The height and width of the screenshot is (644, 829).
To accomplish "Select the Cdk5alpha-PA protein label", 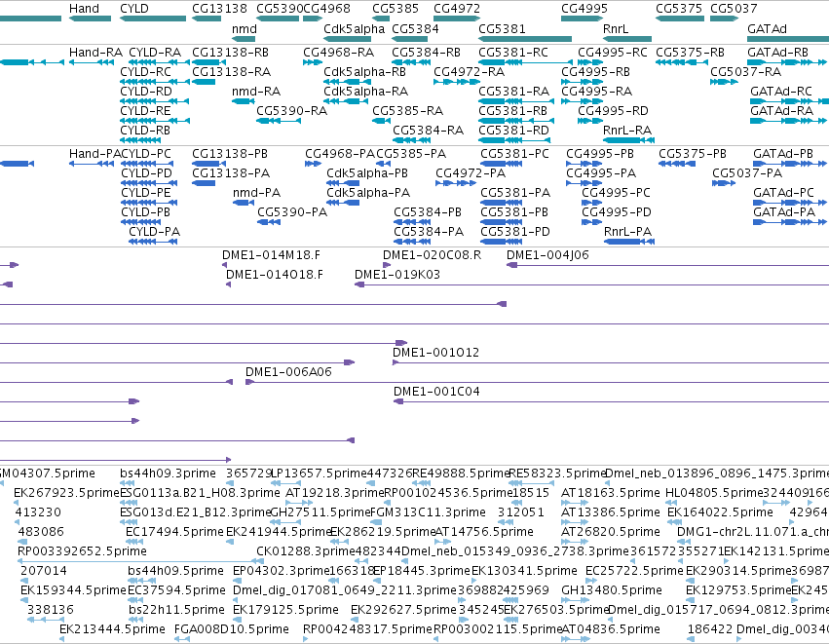I will coord(368,193).
